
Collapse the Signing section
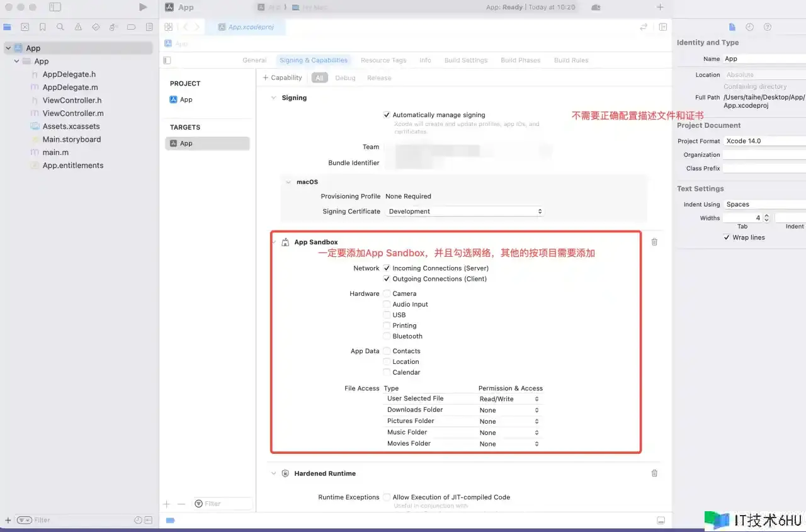pyautogui.click(x=273, y=98)
